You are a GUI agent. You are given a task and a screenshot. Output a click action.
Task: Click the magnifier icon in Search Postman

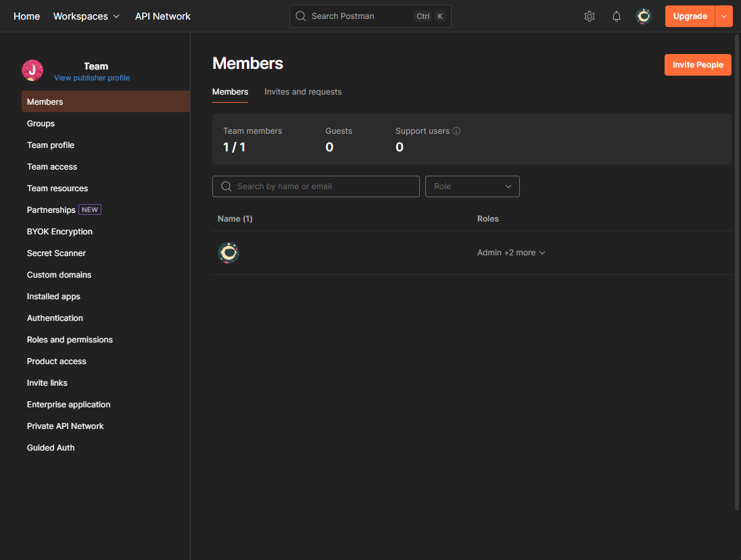[301, 16]
